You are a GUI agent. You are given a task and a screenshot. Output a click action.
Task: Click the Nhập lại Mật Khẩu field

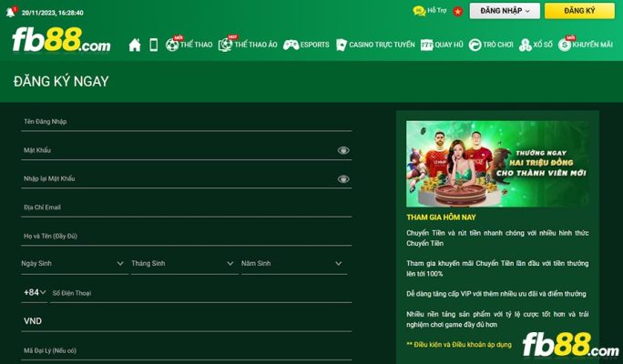pyautogui.click(x=187, y=179)
